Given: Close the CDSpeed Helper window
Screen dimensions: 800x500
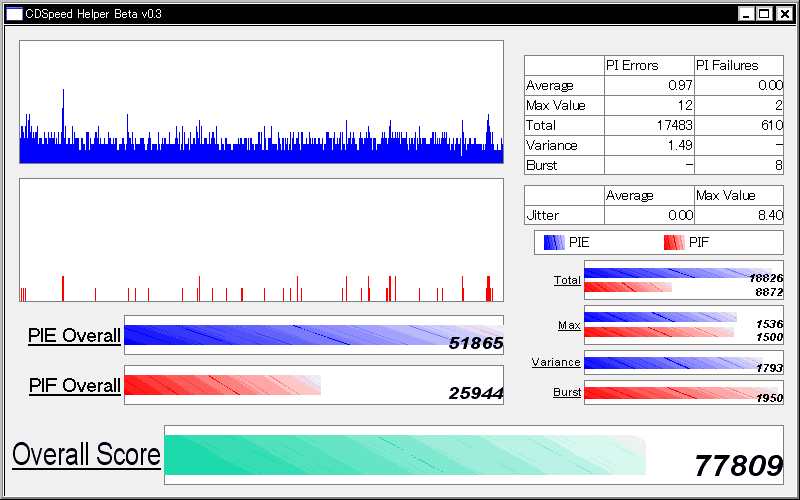Looking at the screenshot, I should pos(784,14).
